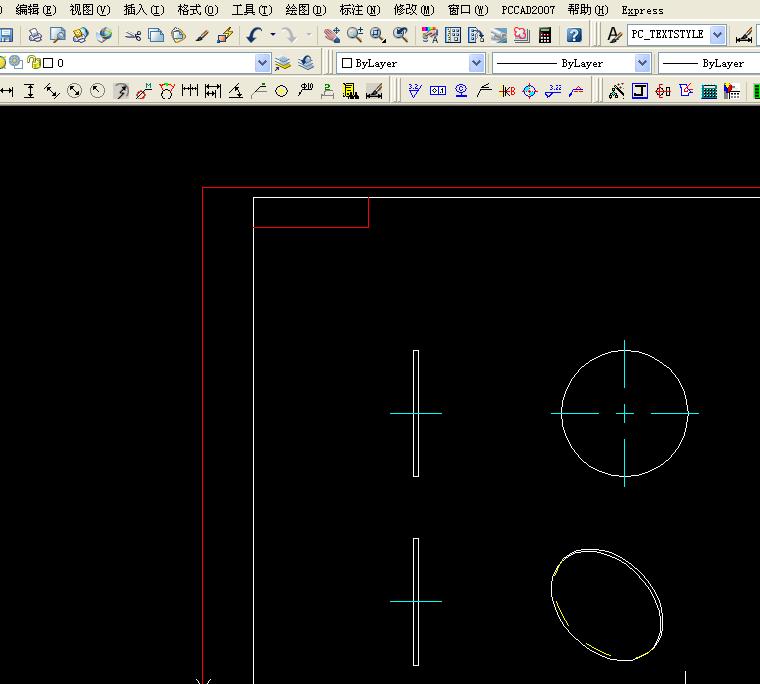Image resolution: width=760 pixels, height=684 pixels.
Task: Click the Zoom Previous icon
Action: pyautogui.click(x=401, y=35)
